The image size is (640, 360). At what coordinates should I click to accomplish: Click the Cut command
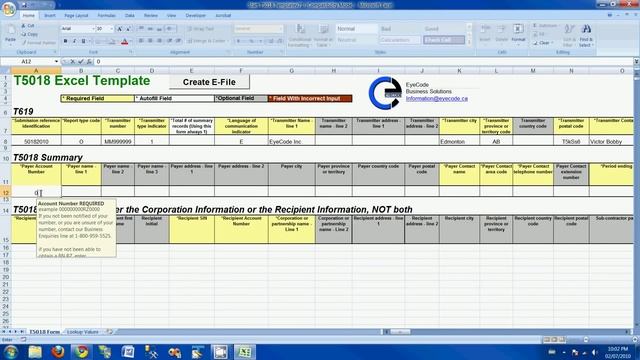(28, 26)
